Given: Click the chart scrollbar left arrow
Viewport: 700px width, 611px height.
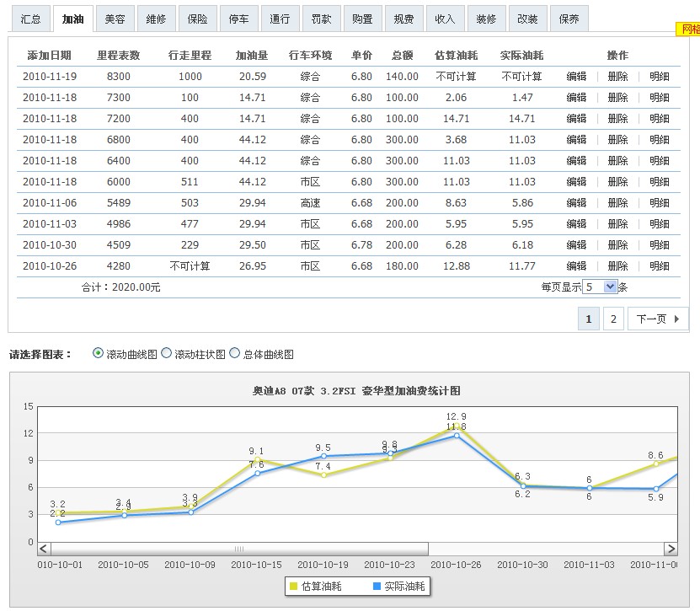Looking at the screenshot, I should pos(44,549).
